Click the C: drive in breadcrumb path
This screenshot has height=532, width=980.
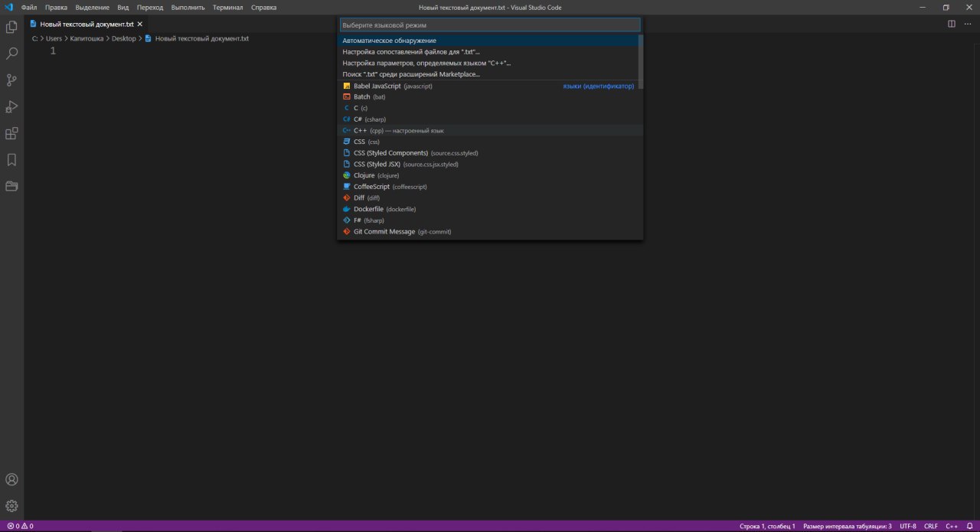[35, 38]
